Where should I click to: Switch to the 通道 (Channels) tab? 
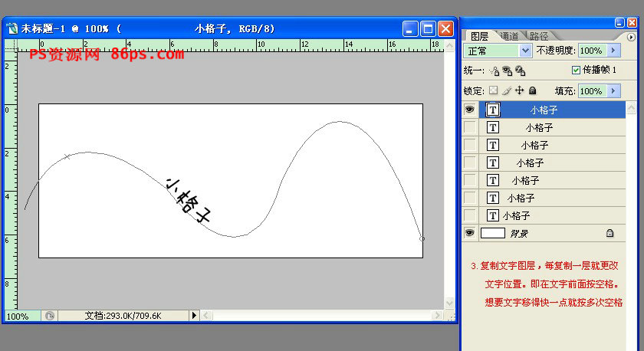coord(510,36)
